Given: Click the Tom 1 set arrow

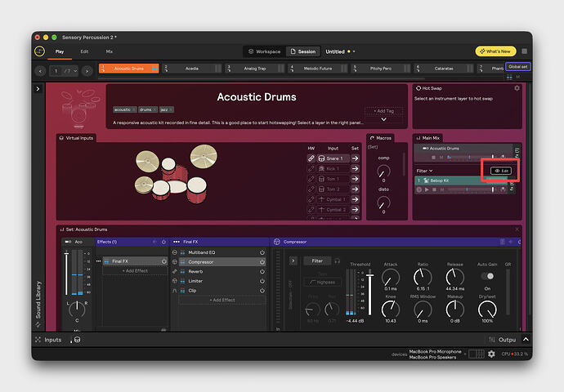Looking at the screenshot, I should point(355,179).
